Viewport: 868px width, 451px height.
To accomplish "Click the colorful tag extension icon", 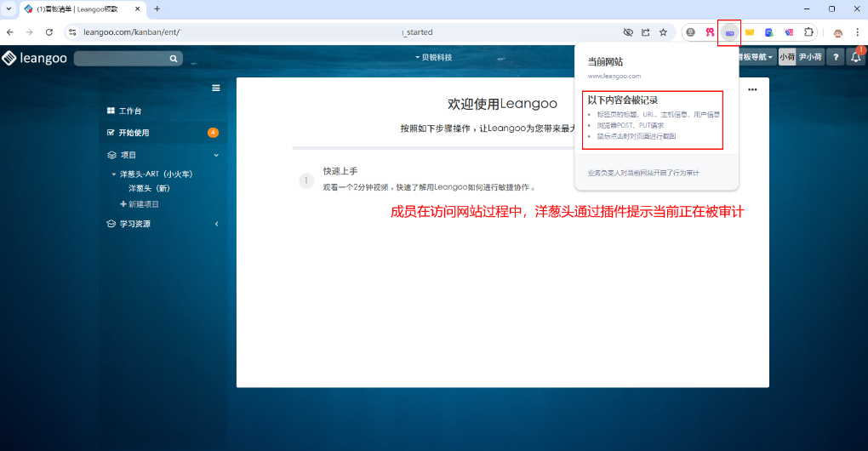I will click(x=789, y=32).
